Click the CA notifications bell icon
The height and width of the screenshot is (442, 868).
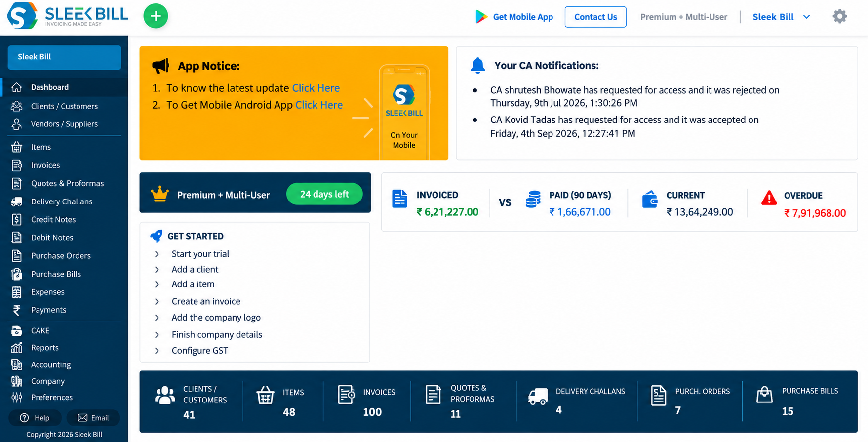coord(477,66)
